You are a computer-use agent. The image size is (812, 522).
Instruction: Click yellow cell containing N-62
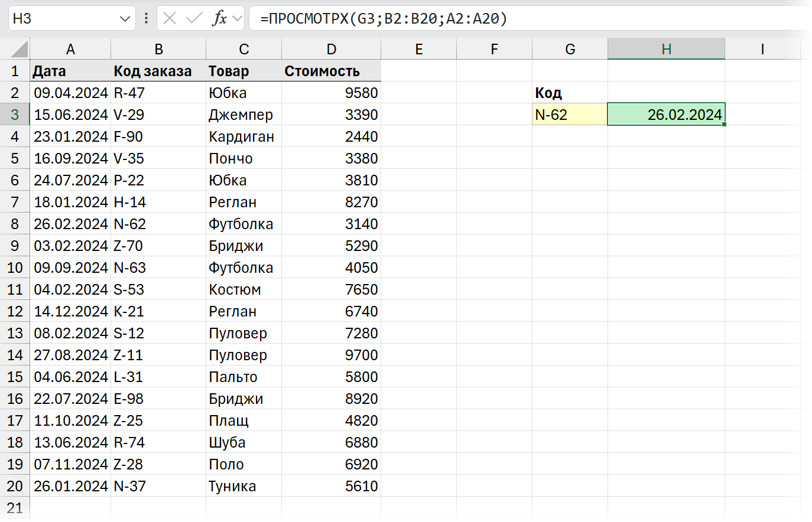570,115
